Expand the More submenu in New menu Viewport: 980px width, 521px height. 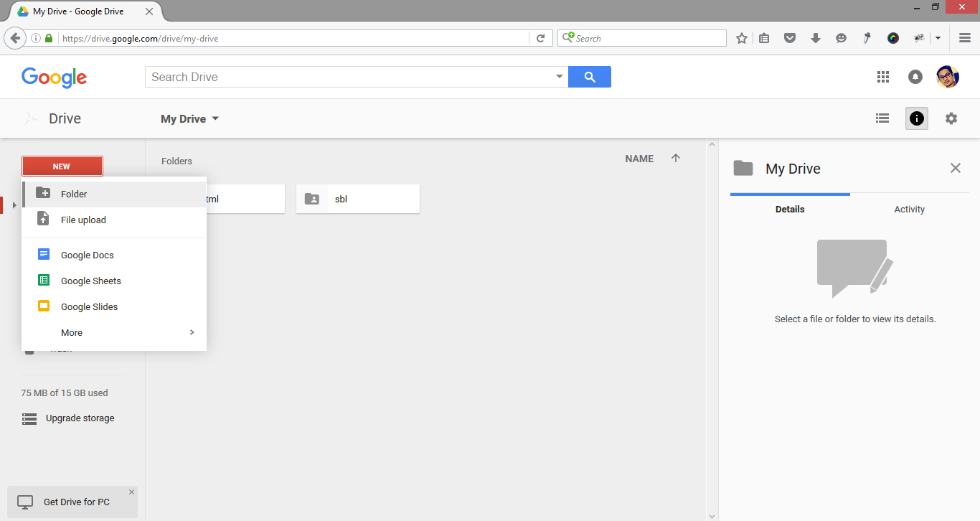[115, 332]
